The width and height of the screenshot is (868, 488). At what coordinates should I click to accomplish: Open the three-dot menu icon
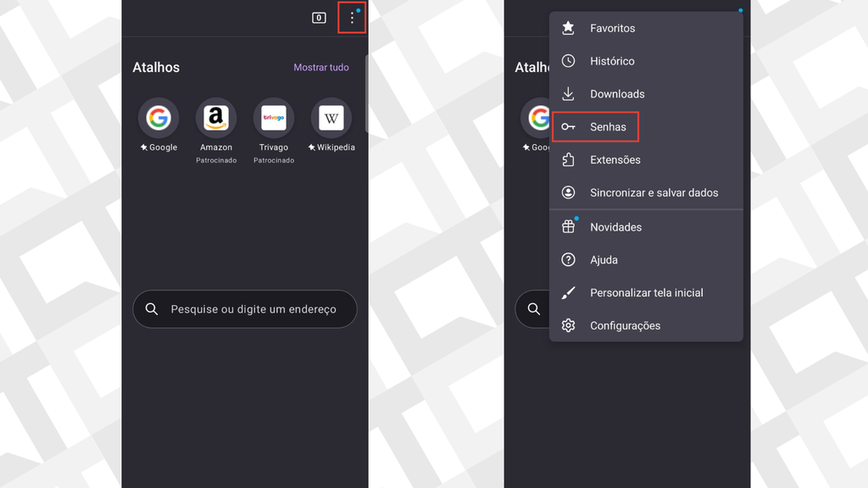[352, 17]
